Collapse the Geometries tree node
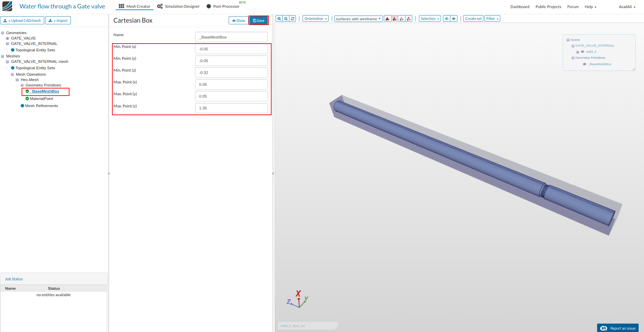This screenshot has height=332, width=644. pos(3,33)
